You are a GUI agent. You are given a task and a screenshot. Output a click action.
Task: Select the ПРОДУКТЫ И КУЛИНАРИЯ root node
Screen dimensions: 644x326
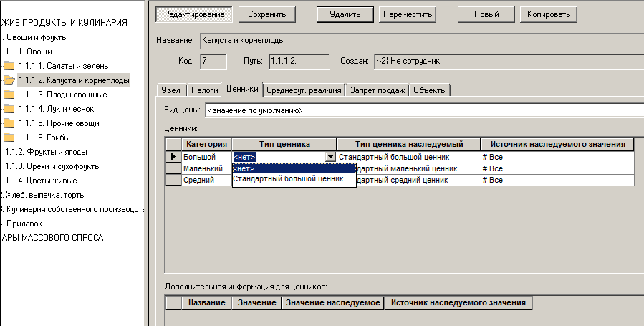pyautogui.click(x=64, y=23)
